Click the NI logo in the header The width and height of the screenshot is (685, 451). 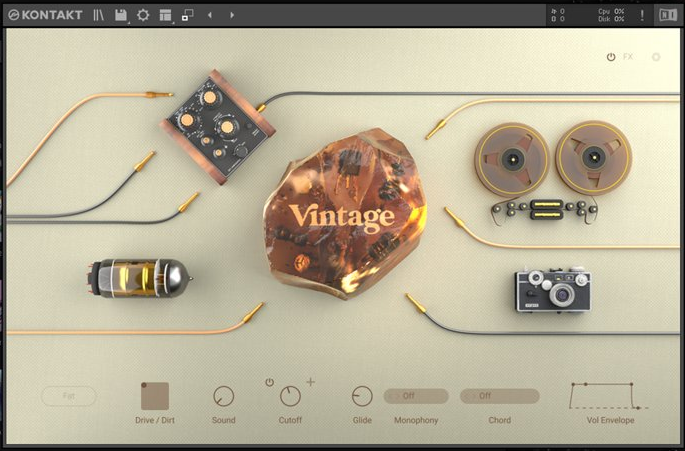pos(668,15)
